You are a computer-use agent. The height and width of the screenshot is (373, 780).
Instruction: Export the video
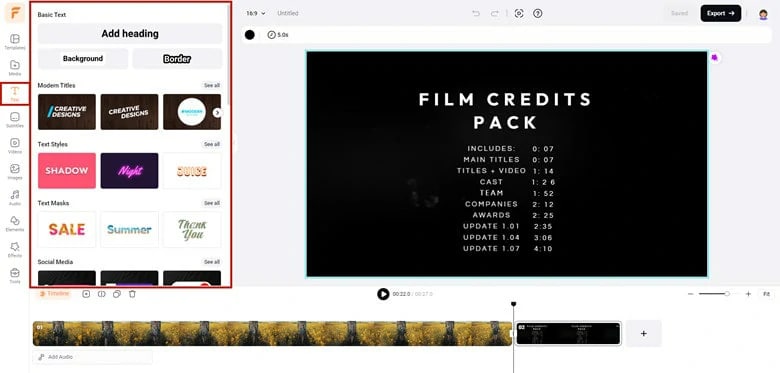click(x=721, y=13)
